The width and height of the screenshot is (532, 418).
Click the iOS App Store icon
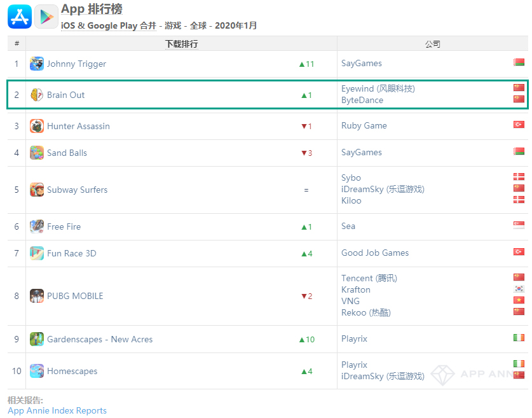[x=20, y=17]
